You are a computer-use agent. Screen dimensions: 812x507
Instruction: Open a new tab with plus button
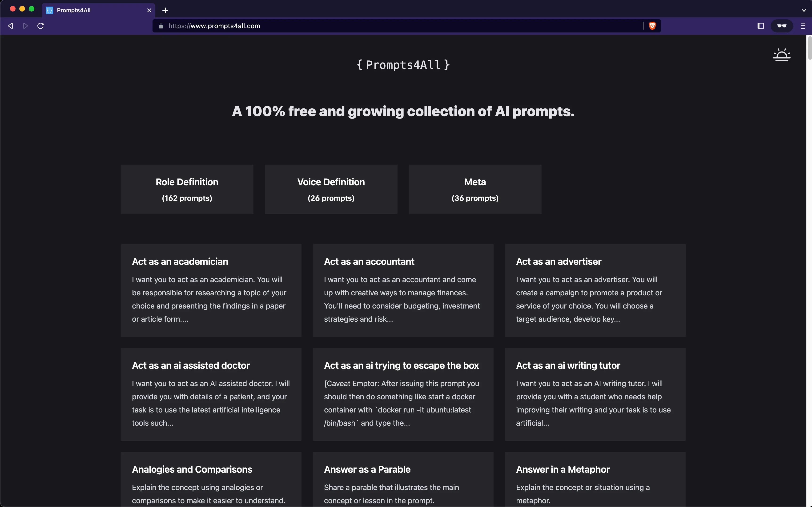[165, 10]
